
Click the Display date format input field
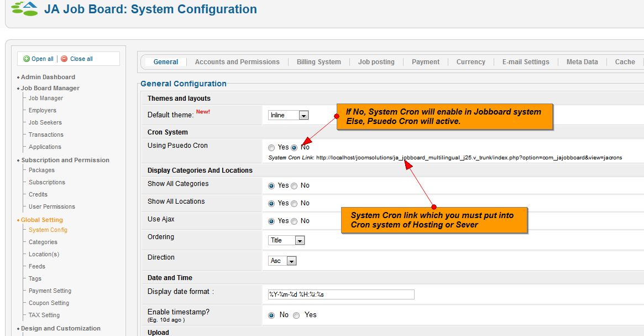[340, 294]
